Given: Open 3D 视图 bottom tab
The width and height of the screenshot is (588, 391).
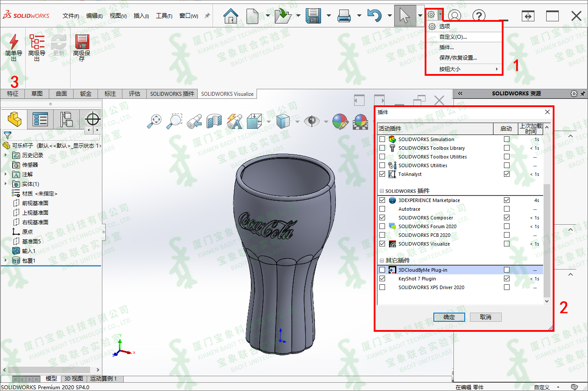Looking at the screenshot, I should point(73,379).
